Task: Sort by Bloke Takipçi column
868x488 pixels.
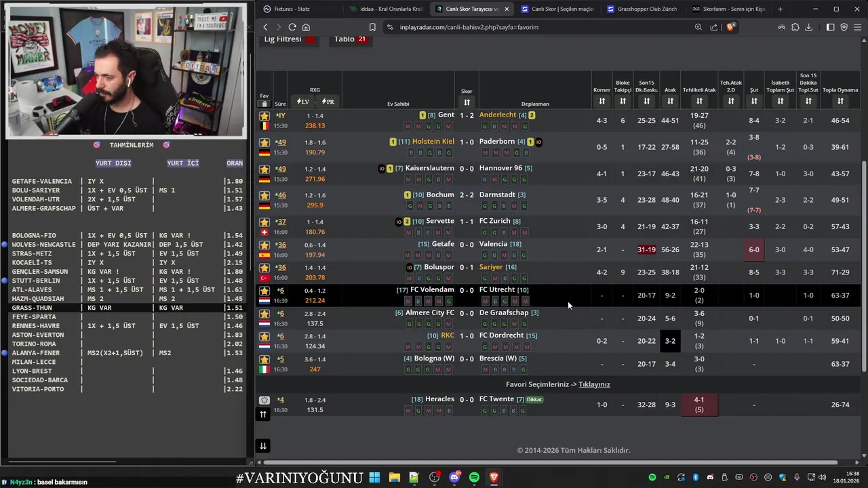Action: (x=623, y=101)
